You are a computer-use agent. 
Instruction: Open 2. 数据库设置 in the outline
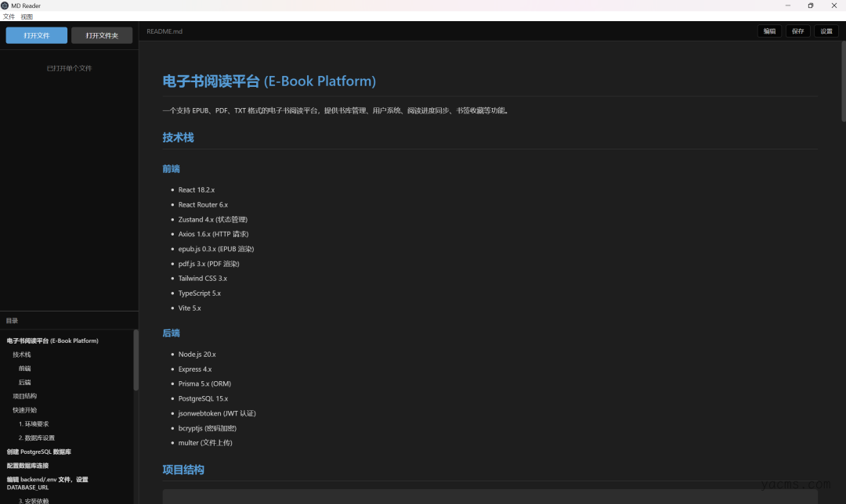tap(37, 437)
